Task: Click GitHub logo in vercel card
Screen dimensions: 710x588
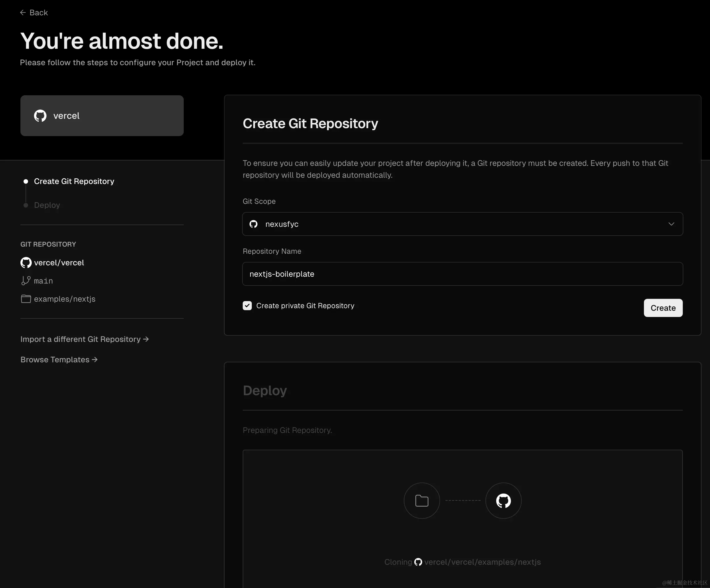Action: click(x=40, y=116)
